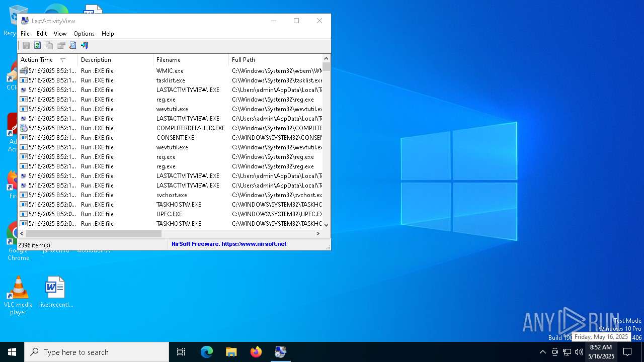Click the taskbar search box
This screenshot has height=362, width=644.
[97, 352]
